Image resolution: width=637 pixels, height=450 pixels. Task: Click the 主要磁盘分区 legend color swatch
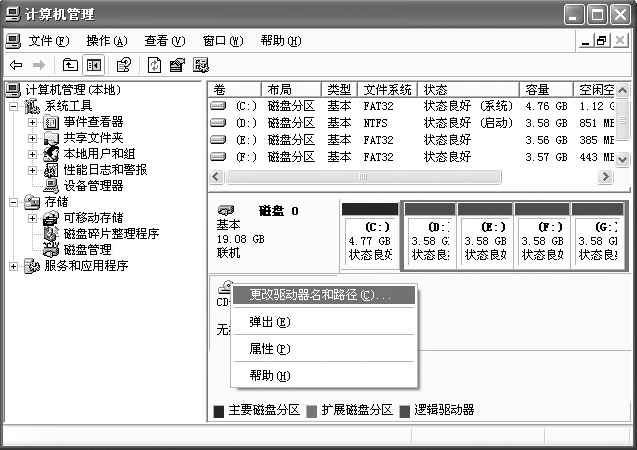point(219,411)
